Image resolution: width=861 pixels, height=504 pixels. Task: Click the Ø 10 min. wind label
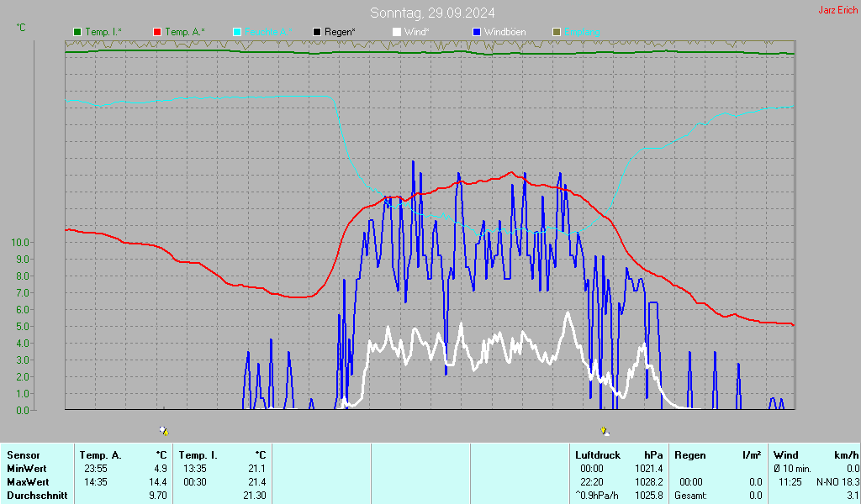[x=793, y=468]
